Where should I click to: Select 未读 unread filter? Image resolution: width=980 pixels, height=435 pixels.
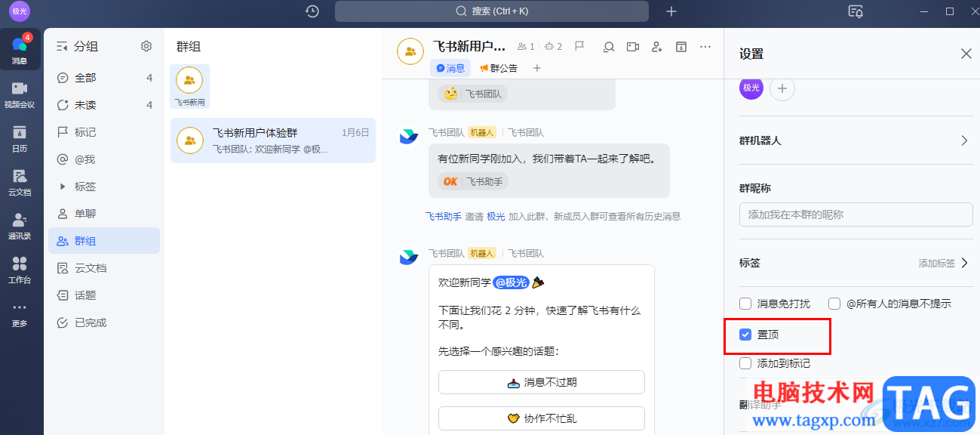(x=104, y=105)
